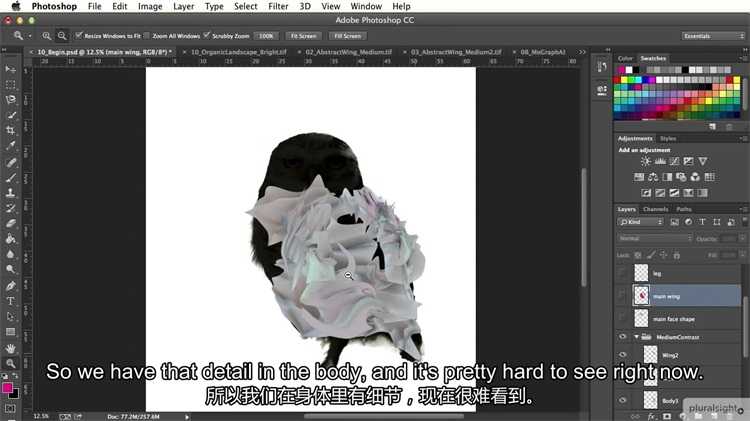Open the Zoom tool preset picker arrow

tap(30, 36)
